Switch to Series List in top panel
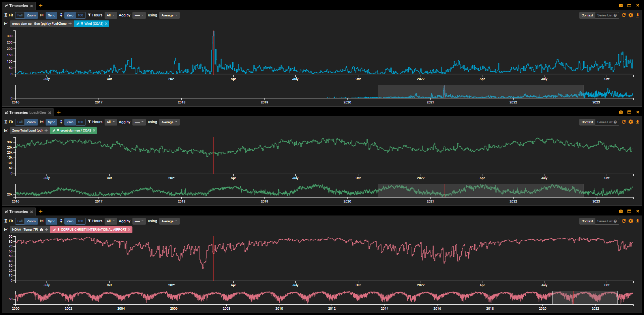The height and width of the screenshot is (315, 644). [606, 15]
